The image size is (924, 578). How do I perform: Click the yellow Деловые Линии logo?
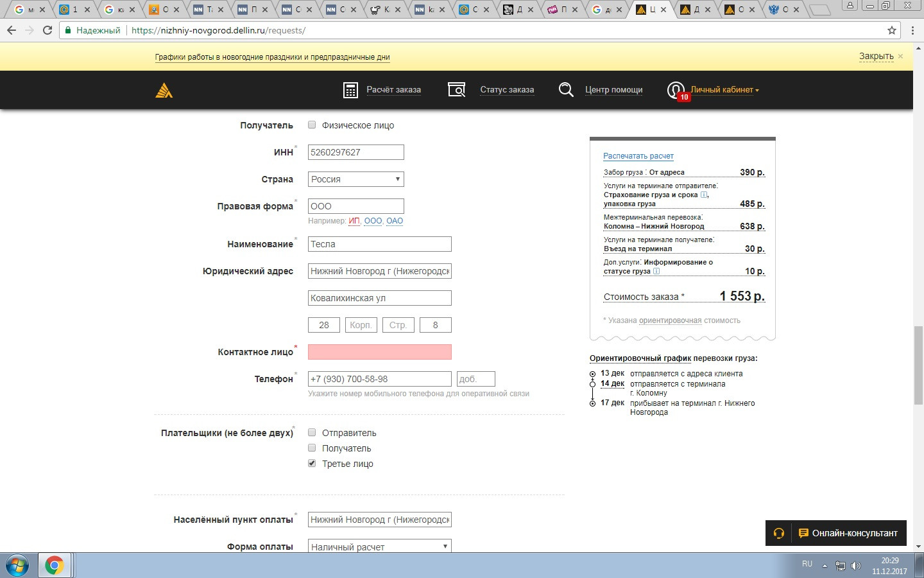(x=164, y=91)
